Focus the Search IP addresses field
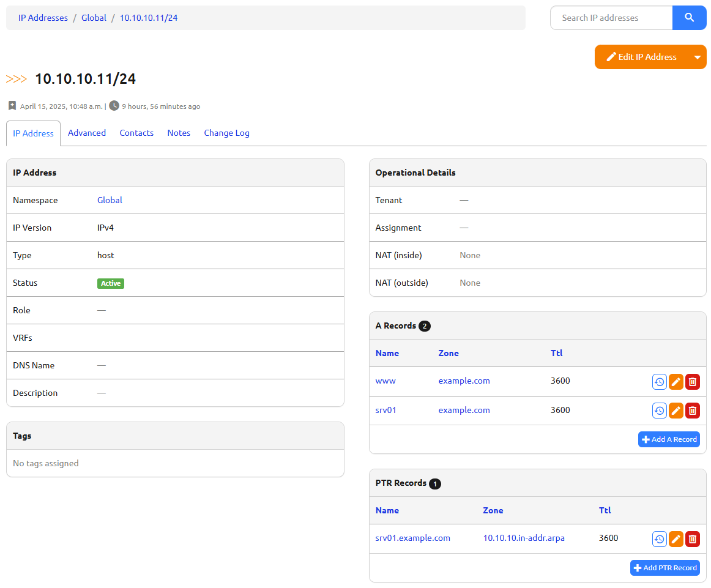 point(611,18)
